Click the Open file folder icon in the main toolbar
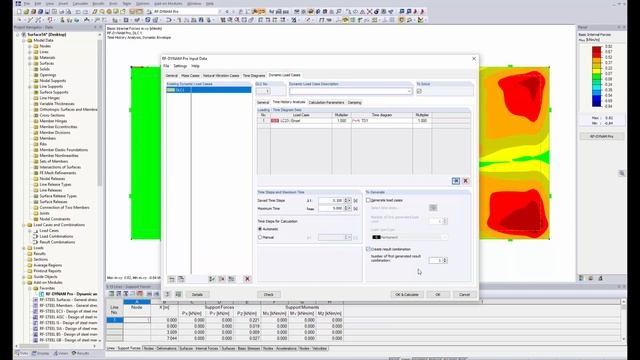This screenshot has height=360, width=640. coord(27,12)
